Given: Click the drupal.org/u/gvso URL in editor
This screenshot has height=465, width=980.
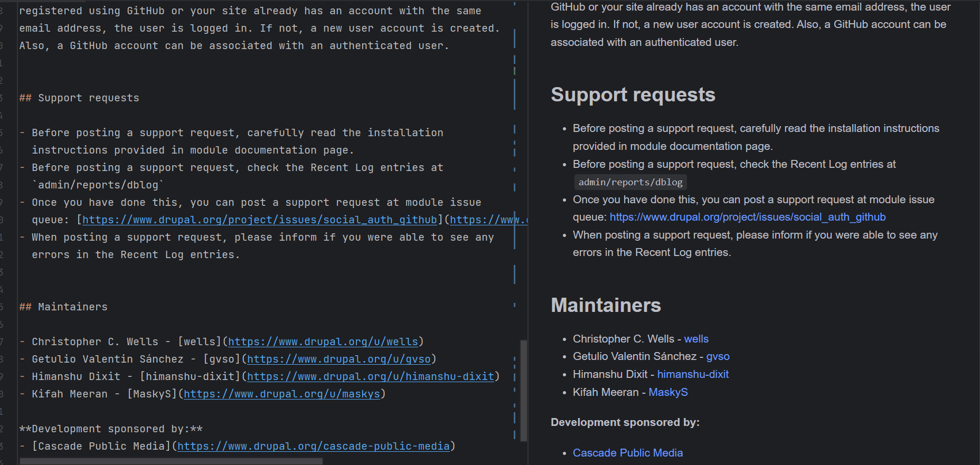Looking at the screenshot, I should 338,359.
